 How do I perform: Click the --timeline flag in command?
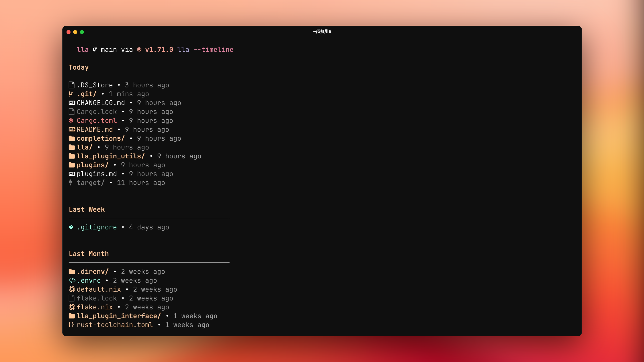pos(214,49)
